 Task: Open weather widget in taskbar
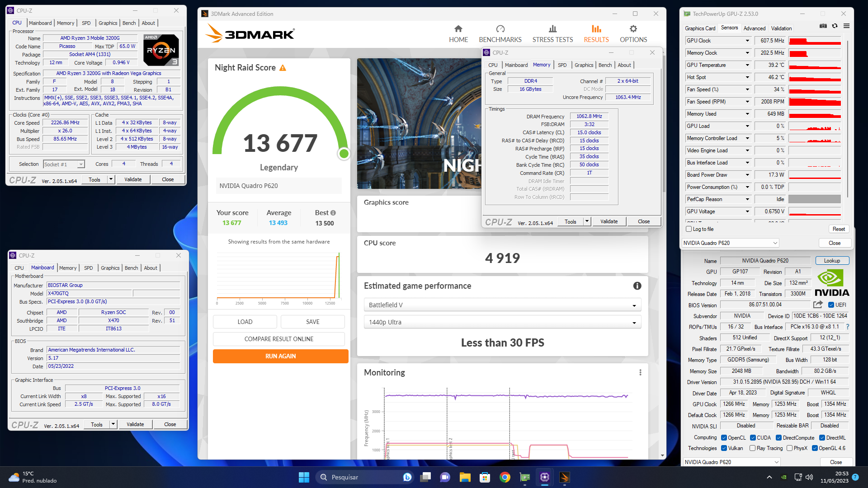(33, 477)
